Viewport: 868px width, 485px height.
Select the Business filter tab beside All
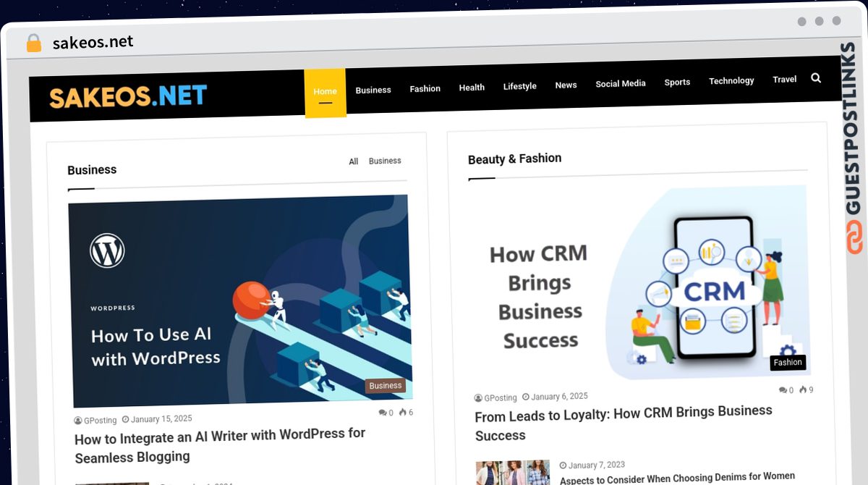coord(385,161)
